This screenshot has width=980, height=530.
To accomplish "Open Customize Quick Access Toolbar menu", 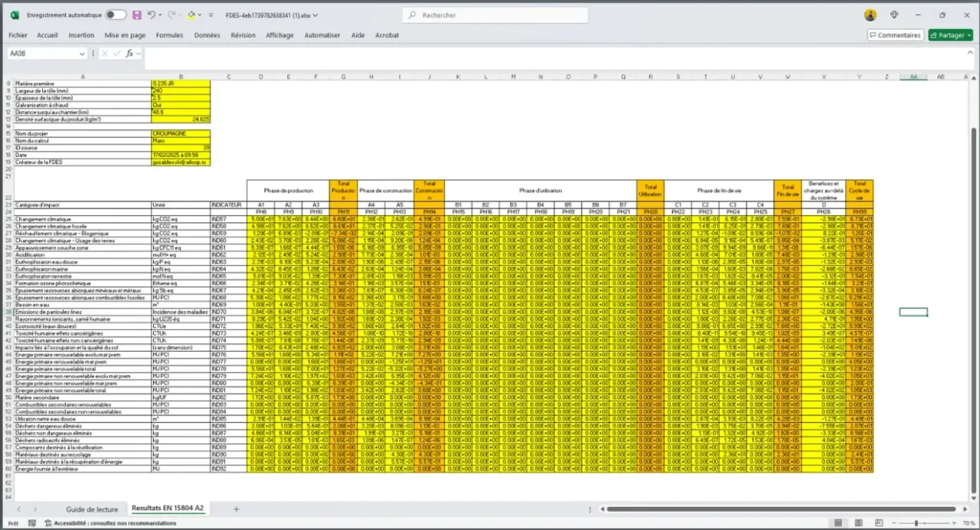I will [212, 15].
